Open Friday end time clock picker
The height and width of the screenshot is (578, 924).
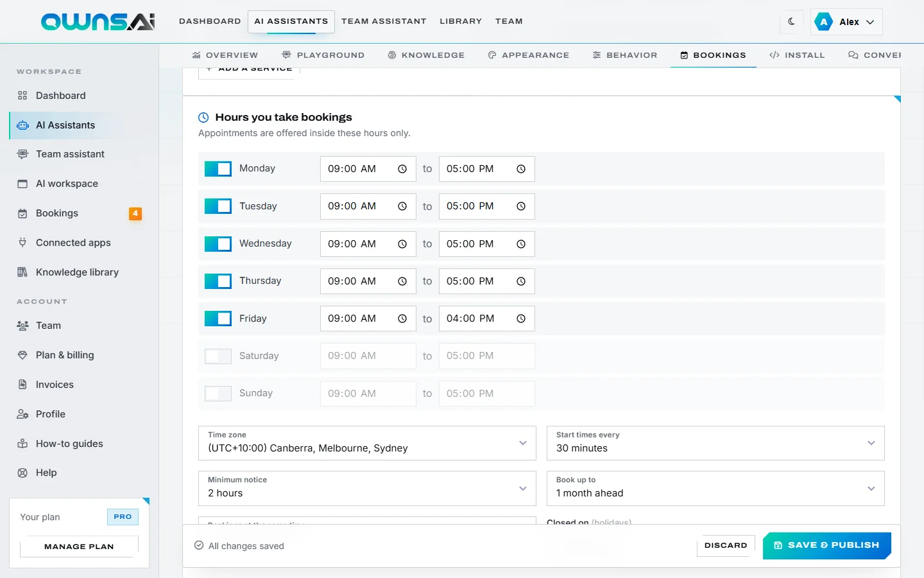tap(521, 319)
